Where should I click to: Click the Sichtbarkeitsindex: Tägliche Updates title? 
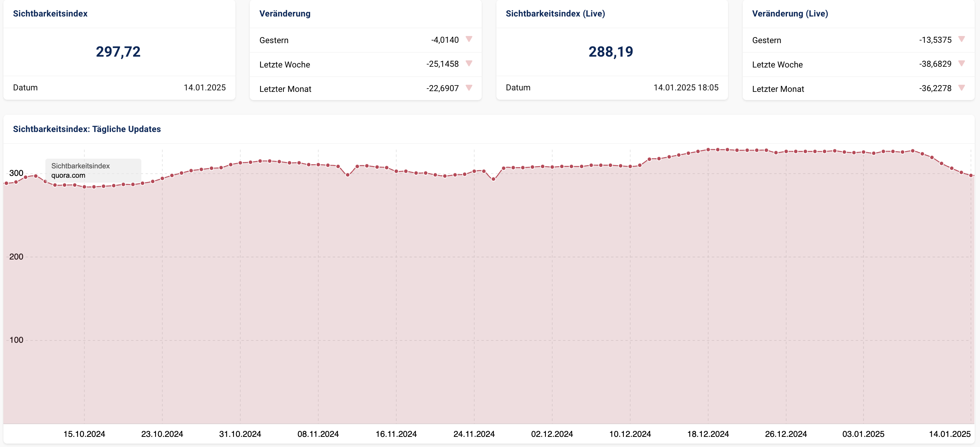pos(87,129)
